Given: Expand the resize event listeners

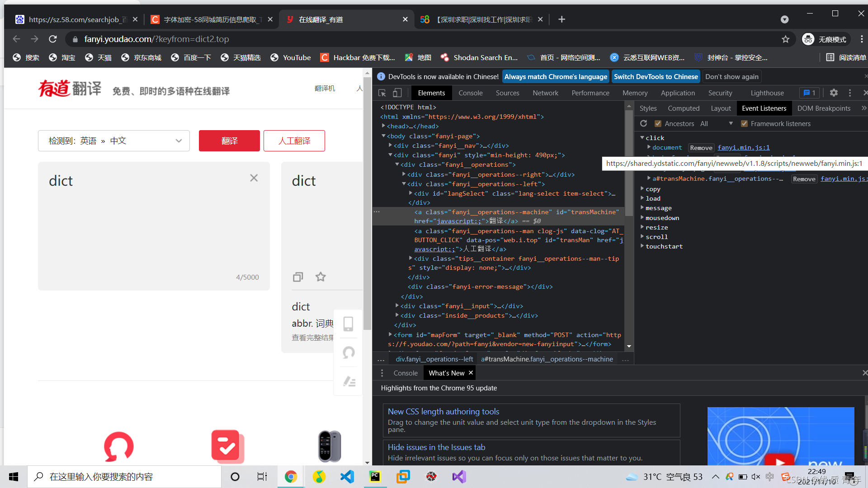Looking at the screenshot, I should pos(642,227).
